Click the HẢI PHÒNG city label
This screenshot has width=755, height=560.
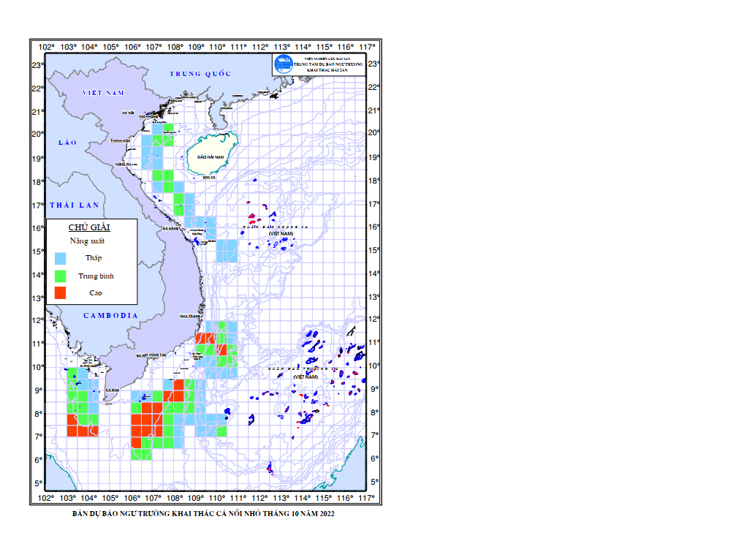tap(148, 116)
